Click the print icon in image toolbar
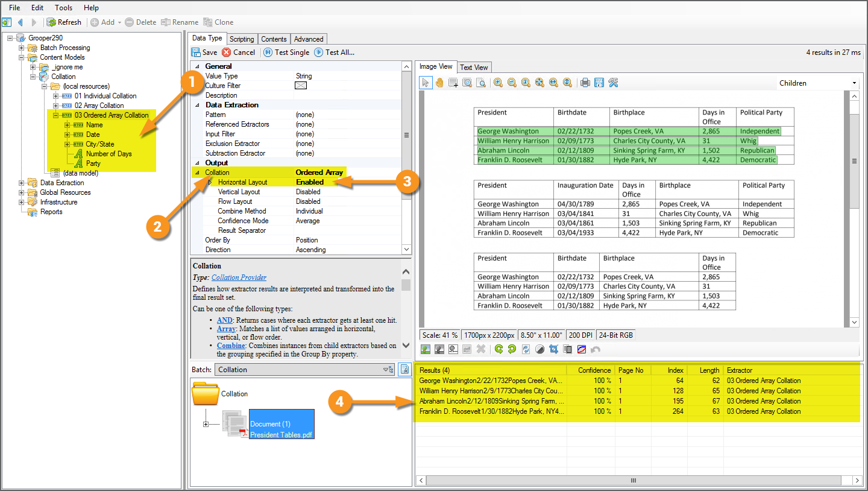 point(585,83)
